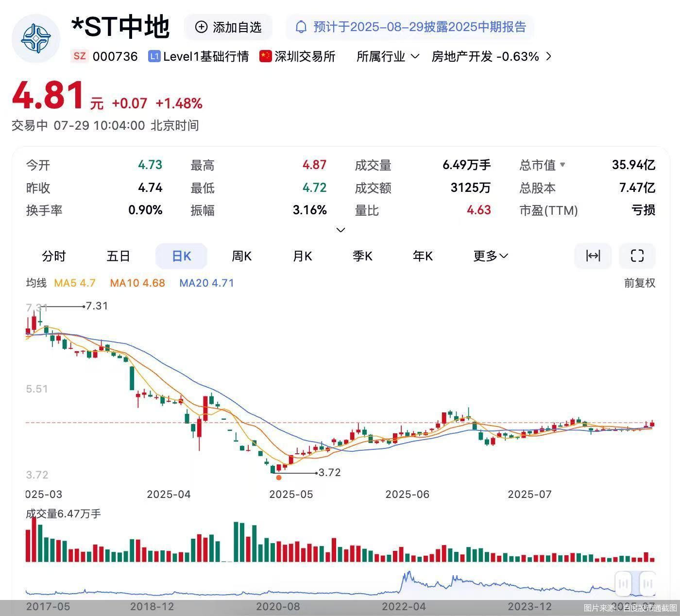Click the stock code 000736
Screen dimensions: 680x616
click(115, 56)
